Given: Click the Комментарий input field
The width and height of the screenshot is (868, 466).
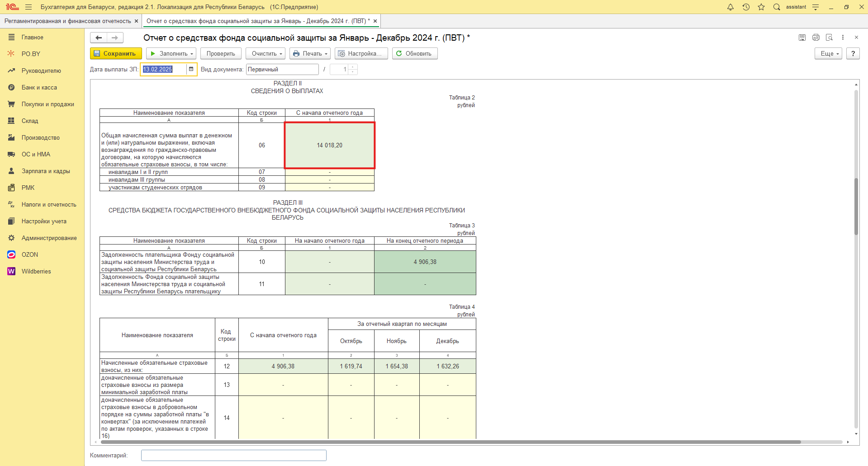Looking at the screenshot, I should [x=233, y=455].
